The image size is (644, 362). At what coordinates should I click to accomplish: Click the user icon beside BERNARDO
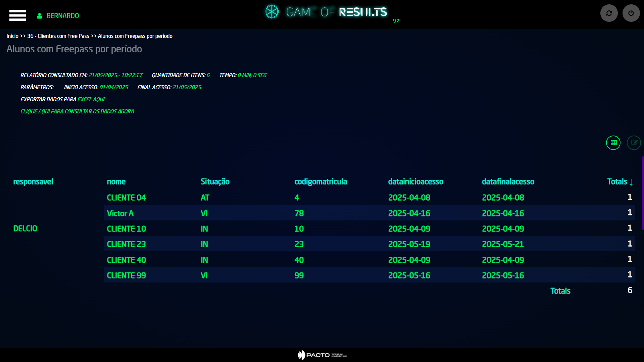pyautogui.click(x=40, y=16)
